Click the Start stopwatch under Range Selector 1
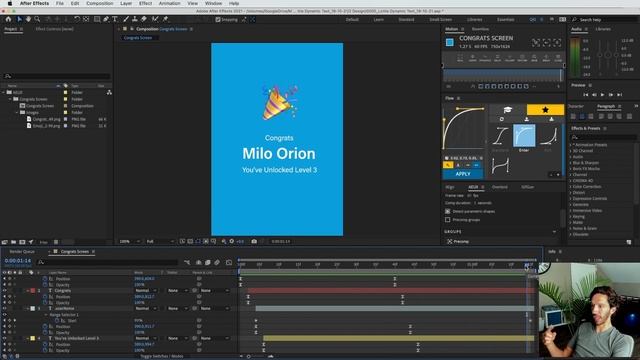Image resolution: width=640 pixels, height=360 pixels. click(57, 320)
